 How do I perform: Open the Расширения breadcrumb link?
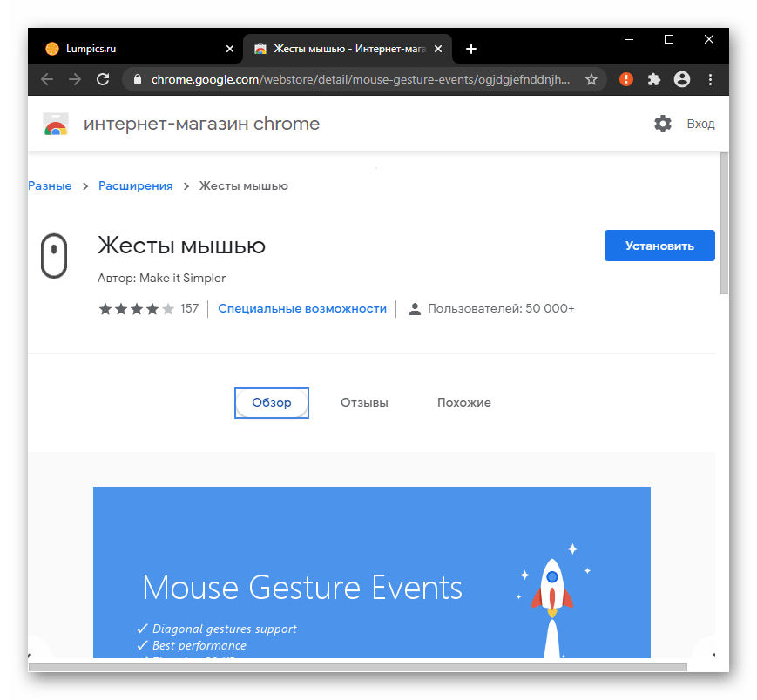point(135,185)
